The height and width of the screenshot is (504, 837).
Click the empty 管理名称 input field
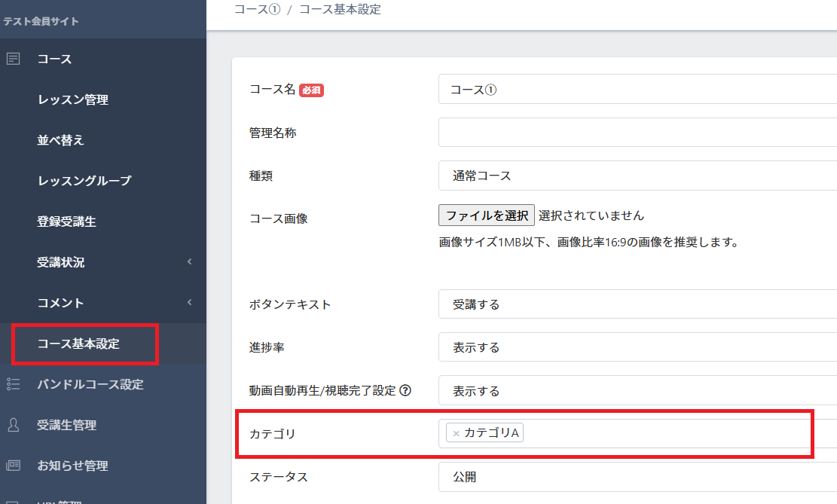(x=637, y=133)
